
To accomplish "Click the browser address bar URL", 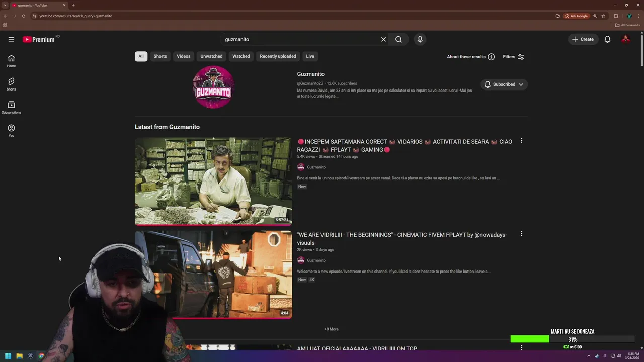I will pyautogui.click(x=75, y=16).
